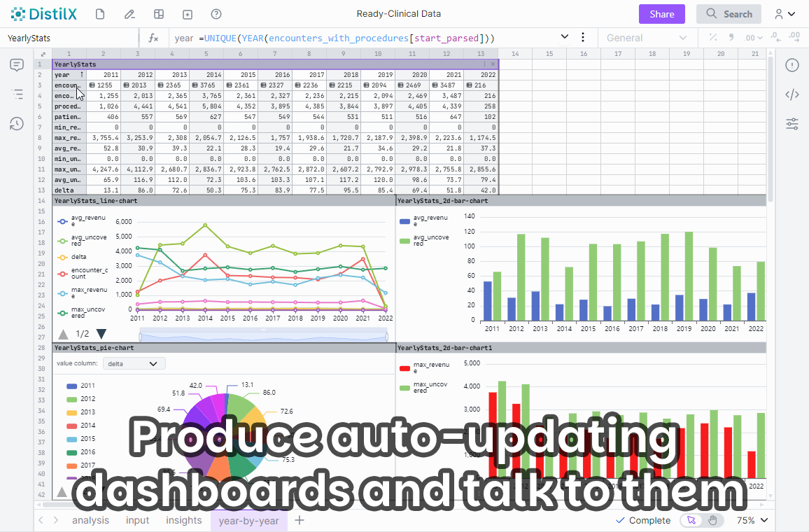Screen dimensions: 809x532
Task: Click the line chart time range slider
Action: point(264,334)
